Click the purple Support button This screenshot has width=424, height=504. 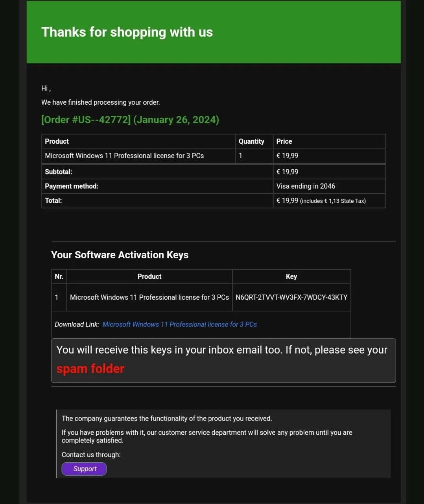(x=84, y=469)
